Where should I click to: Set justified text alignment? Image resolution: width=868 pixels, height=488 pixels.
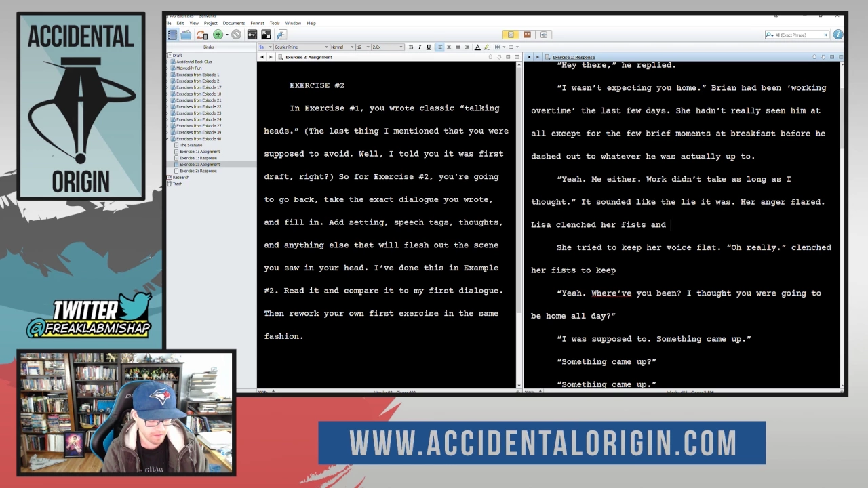[x=466, y=47]
